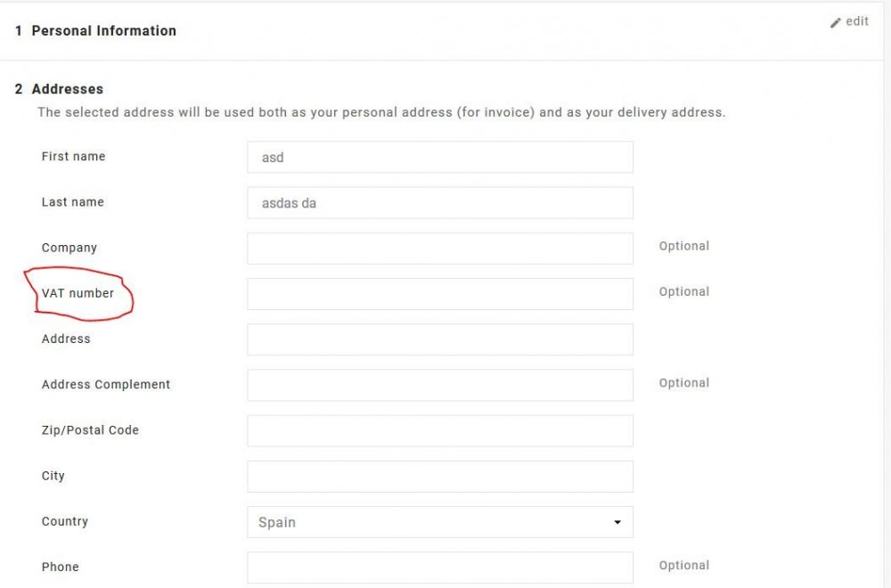Click the edit link for Personal Information
This screenshot has height=588, width=891.
pyautogui.click(x=857, y=21)
